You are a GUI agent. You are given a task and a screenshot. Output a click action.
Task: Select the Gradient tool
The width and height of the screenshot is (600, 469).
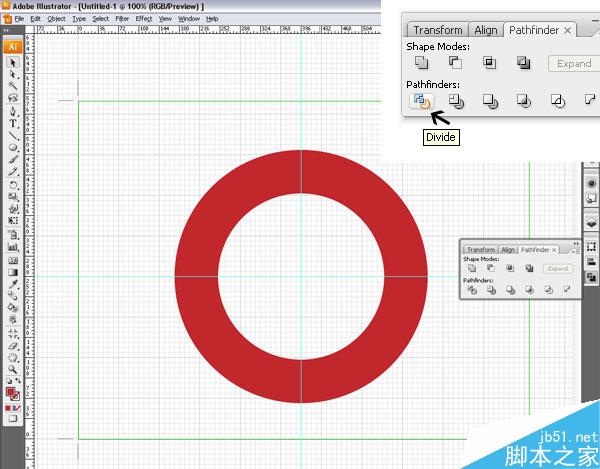point(13,272)
